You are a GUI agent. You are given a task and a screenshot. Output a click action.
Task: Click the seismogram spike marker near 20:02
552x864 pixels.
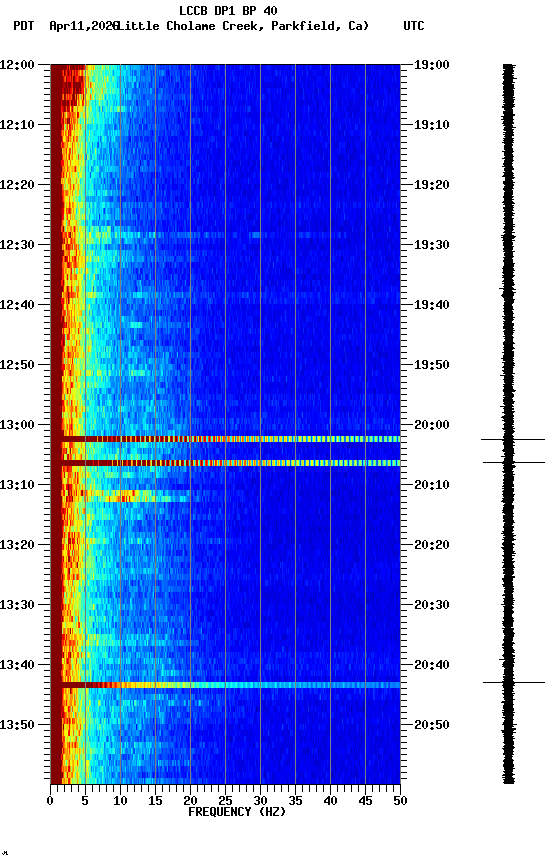[513, 440]
